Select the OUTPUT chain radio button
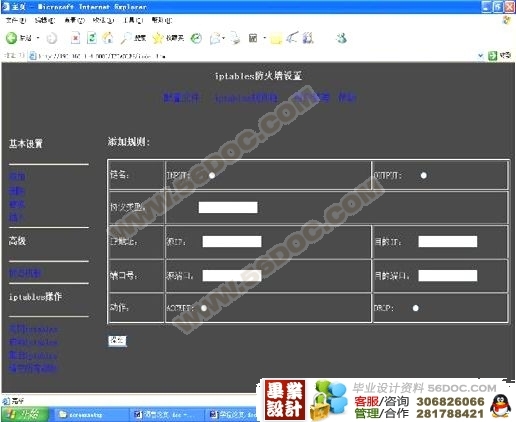Screen dimensions: 516x422 tap(423, 175)
